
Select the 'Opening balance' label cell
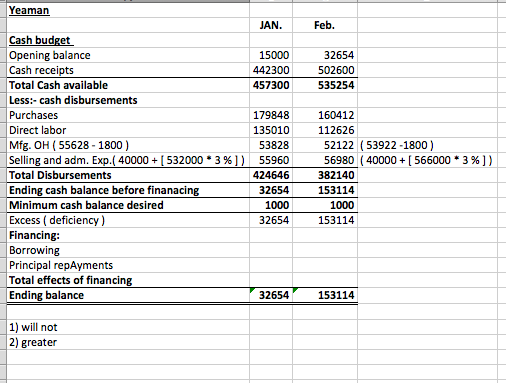[128, 55]
